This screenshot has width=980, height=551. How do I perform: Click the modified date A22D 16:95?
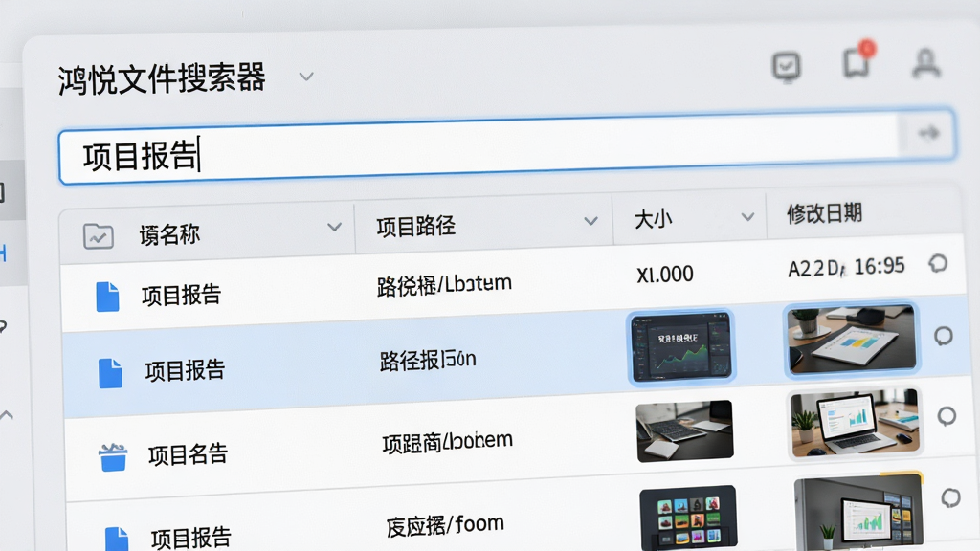pos(846,268)
